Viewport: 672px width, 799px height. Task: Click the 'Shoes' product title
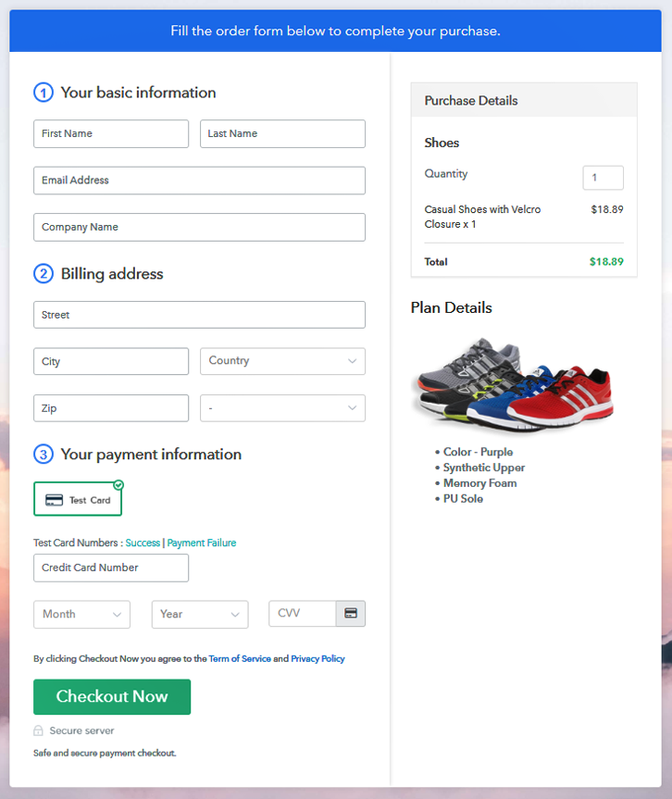[442, 143]
